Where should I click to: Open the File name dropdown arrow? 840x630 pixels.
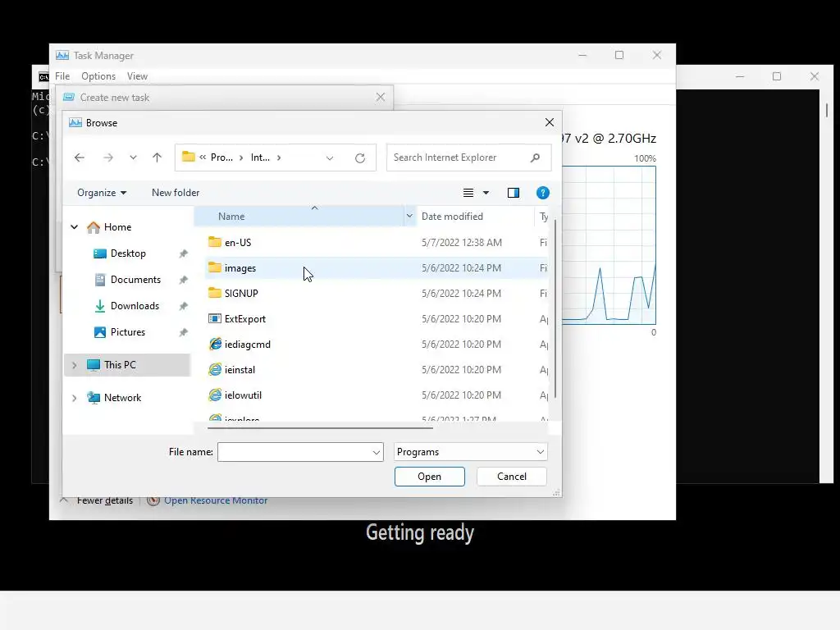click(x=376, y=453)
